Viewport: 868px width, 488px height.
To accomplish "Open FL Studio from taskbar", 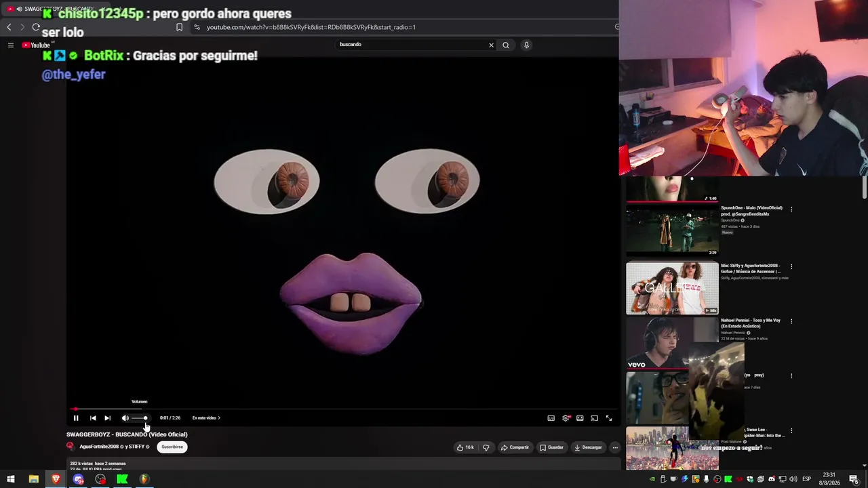I will [x=144, y=479].
